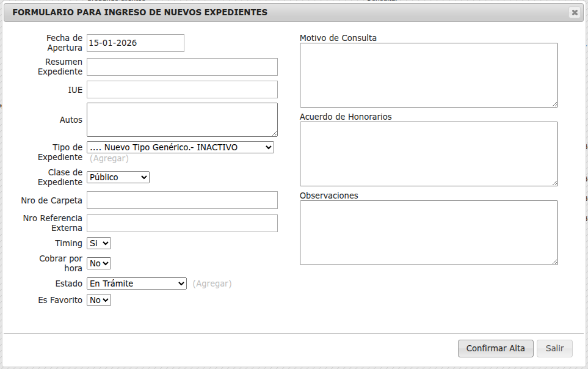
Task: Toggle the Es Favorito selector
Action: pyautogui.click(x=99, y=300)
